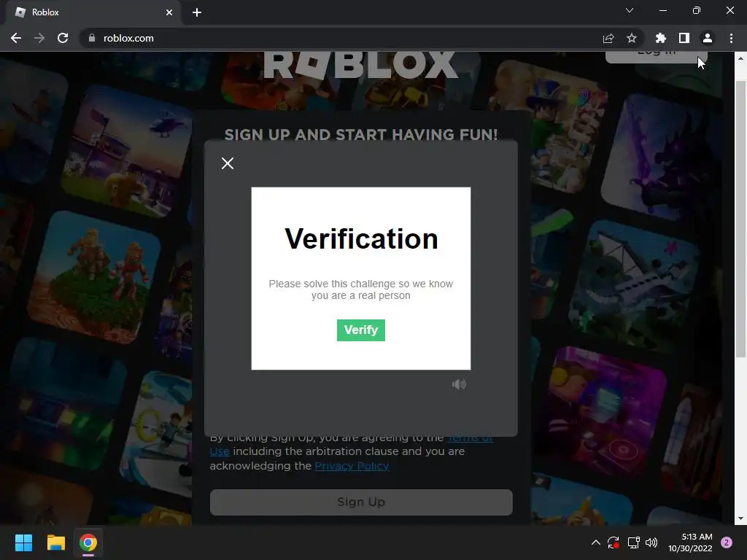Screen dimensions: 747x560
Task: Select the Roblox browser tab
Action: pos(93,12)
